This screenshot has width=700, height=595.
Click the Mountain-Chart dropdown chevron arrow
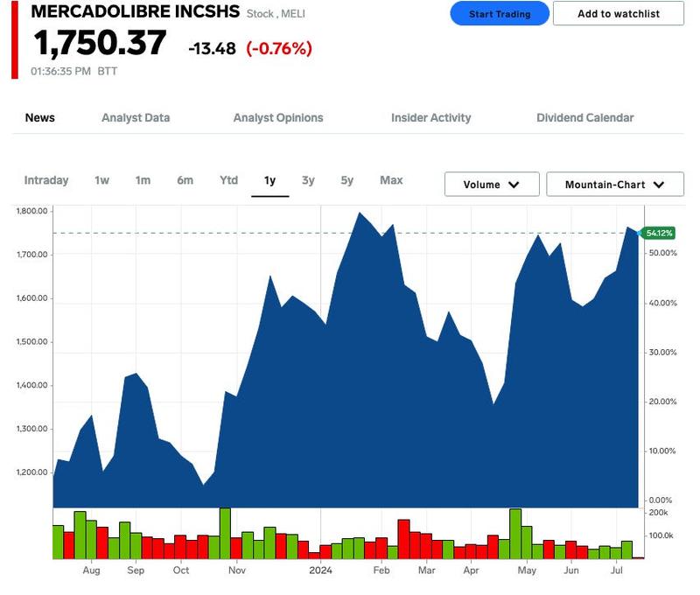659,185
